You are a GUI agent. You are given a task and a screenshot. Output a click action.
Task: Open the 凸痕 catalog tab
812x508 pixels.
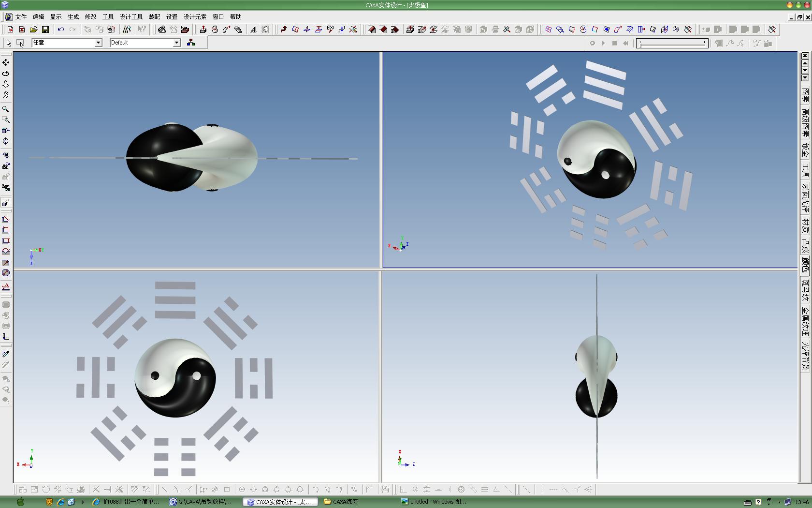(x=805, y=246)
